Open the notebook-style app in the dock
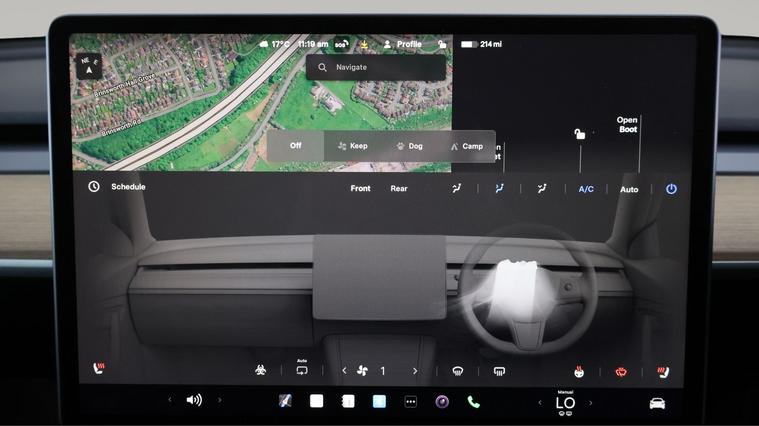The height and width of the screenshot is (426, 759). [x=348, y=401]
